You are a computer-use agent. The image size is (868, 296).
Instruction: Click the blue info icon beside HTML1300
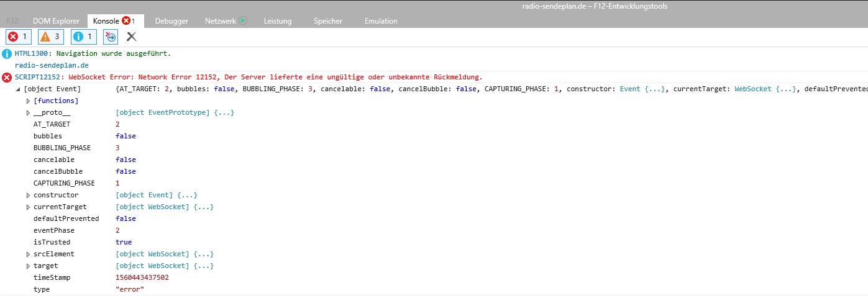7,54
